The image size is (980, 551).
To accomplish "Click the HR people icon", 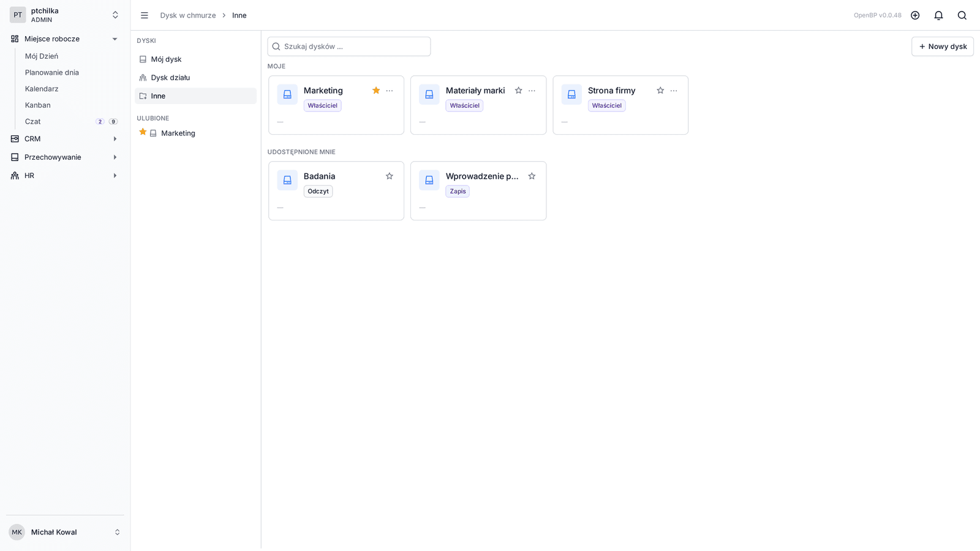I will (x=15, y=176).
